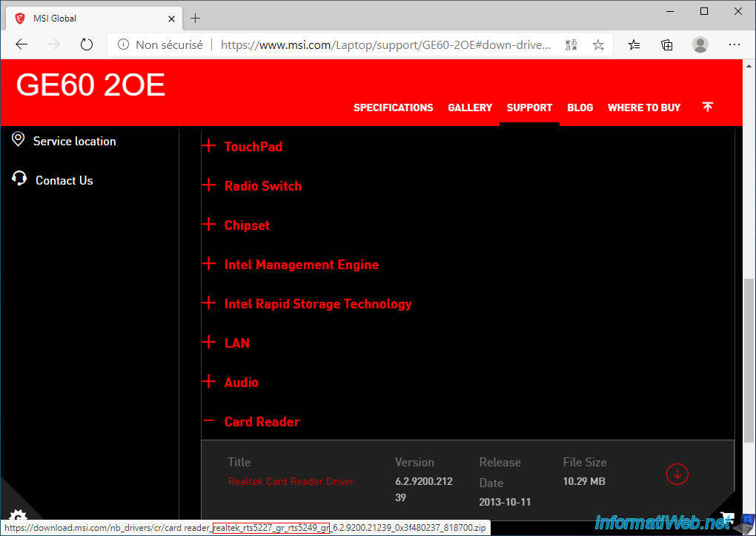Open the Contact Us link
Viewport: 756px width, 536px height.
[64, 180]
